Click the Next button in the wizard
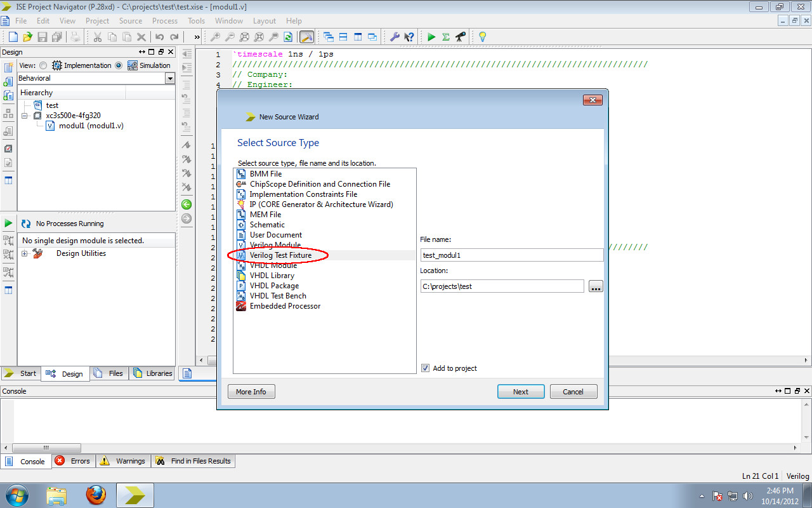 pyautogui.click(x=521, y=391)
